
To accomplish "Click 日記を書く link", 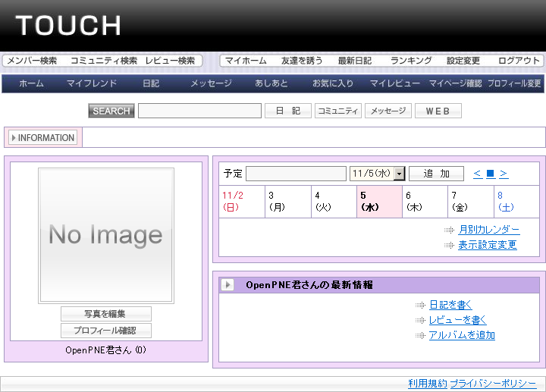I will (x=450, y=305).
